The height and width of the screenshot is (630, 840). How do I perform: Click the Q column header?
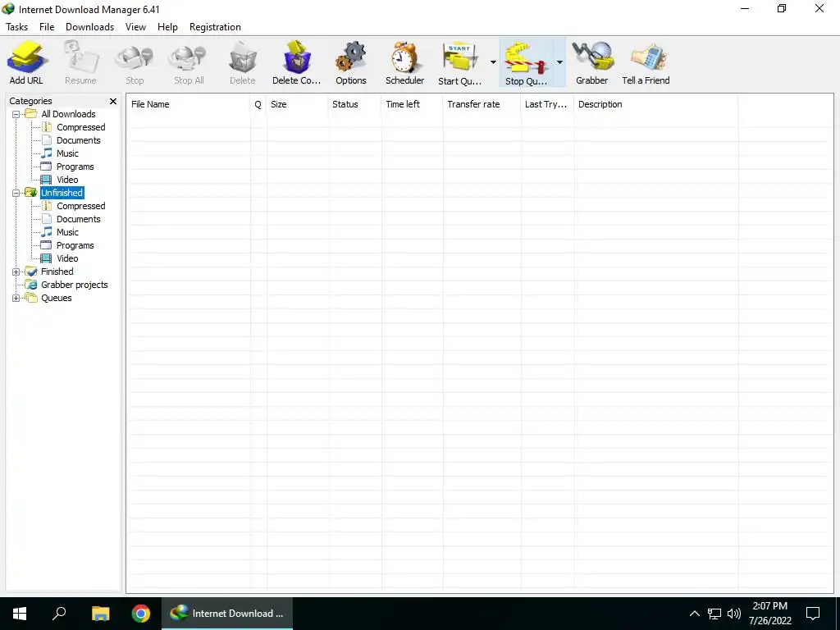[258, 104]
